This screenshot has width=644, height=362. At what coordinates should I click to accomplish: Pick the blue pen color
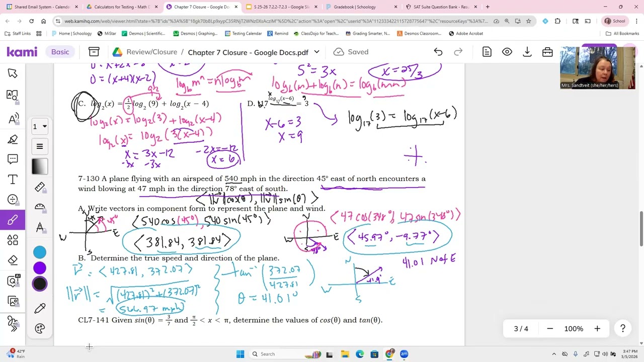point(40,252)
